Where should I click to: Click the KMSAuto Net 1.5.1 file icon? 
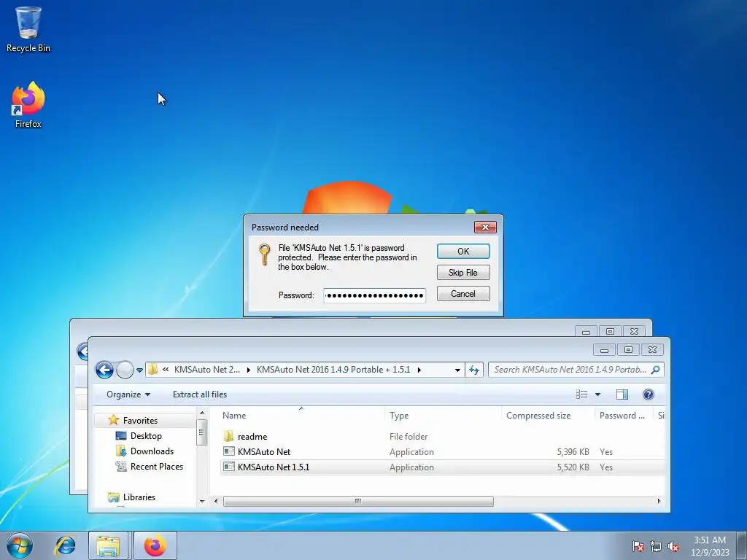tap(228, 467)
